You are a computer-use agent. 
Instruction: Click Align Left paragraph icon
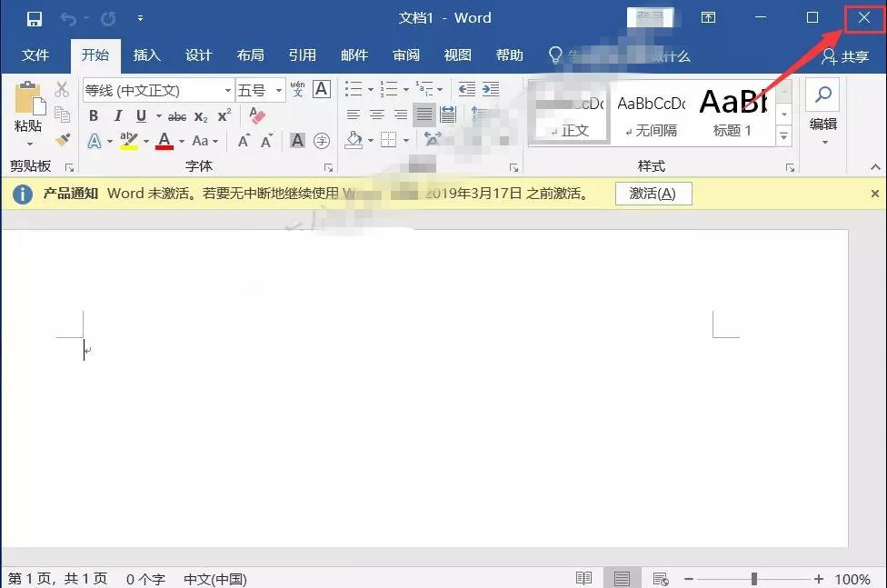pyautogui.click(x=353, y=115)
